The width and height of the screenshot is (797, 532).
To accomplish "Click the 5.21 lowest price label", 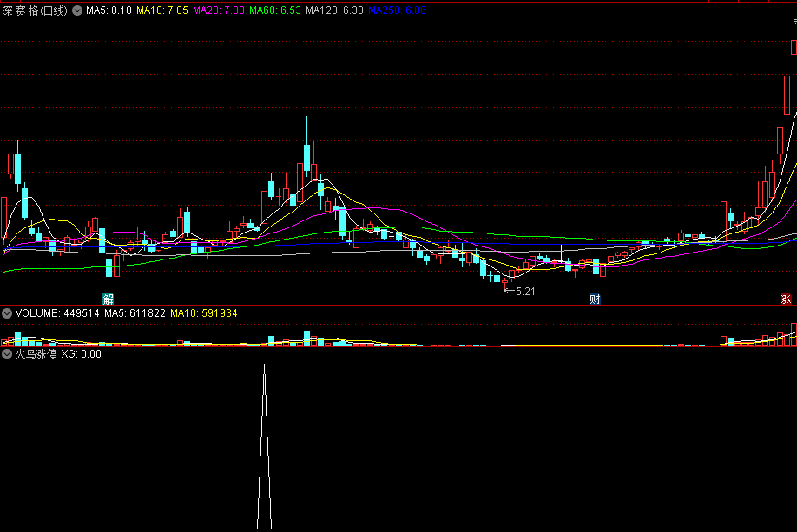I will coord(525,291).
